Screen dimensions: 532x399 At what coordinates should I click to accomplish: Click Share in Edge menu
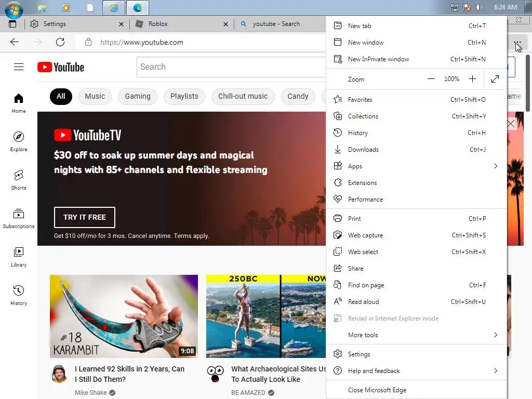coord(416,269)
